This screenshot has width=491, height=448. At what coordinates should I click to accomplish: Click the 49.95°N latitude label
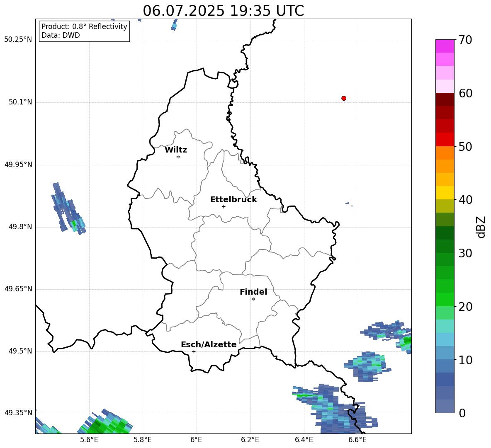18,165
